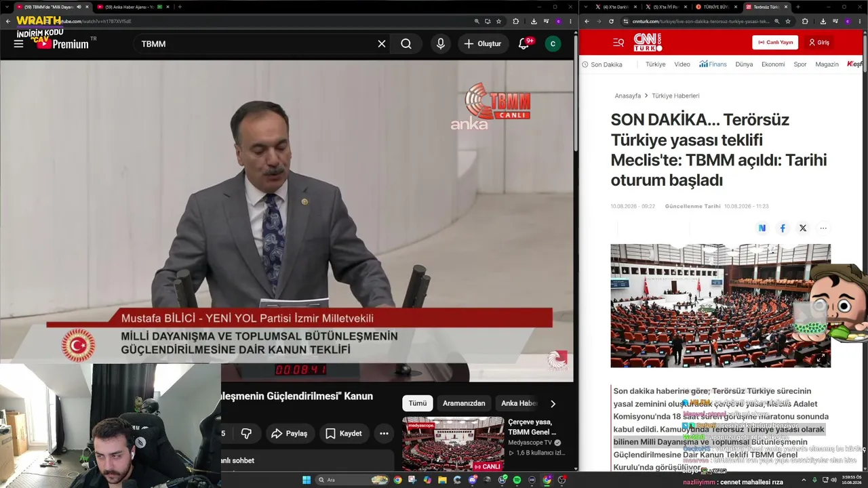Go back in the CNN Türk browser window
868x488 pixels.
(587, 21)
